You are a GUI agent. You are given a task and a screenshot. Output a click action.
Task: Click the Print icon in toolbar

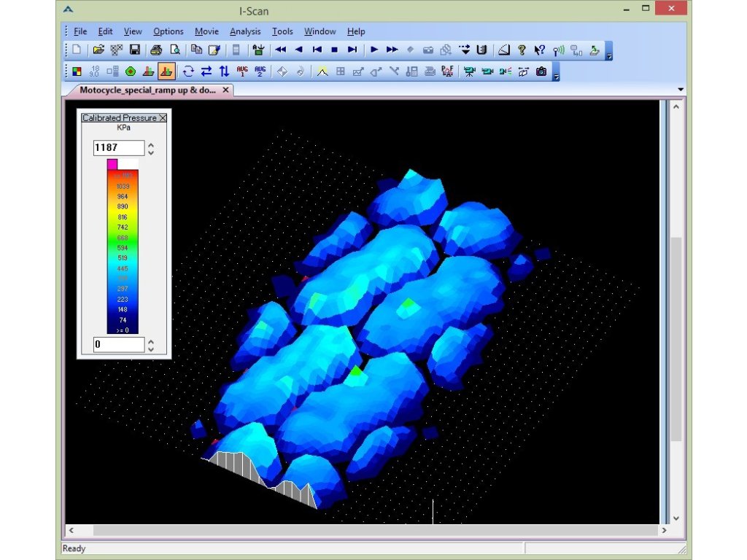click(x=155, y=50)
